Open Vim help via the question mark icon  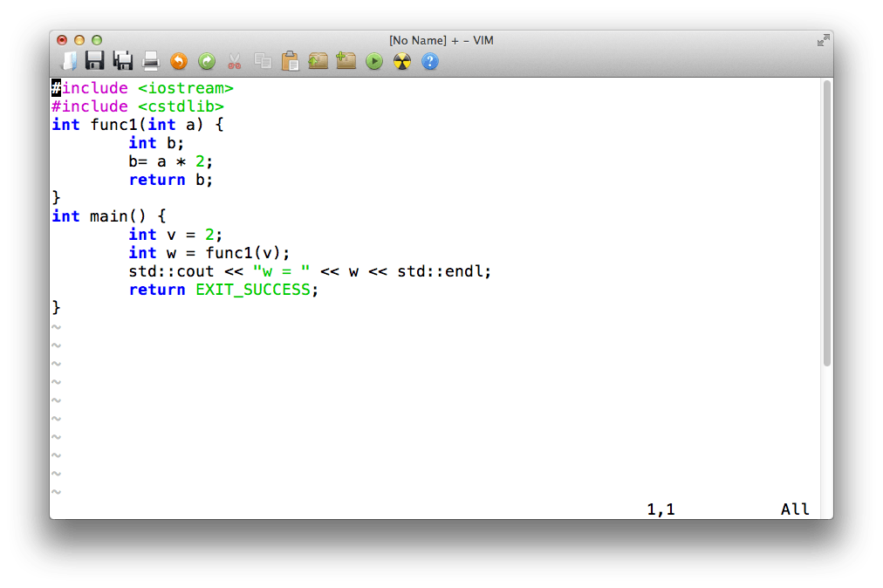coord(429,61)
